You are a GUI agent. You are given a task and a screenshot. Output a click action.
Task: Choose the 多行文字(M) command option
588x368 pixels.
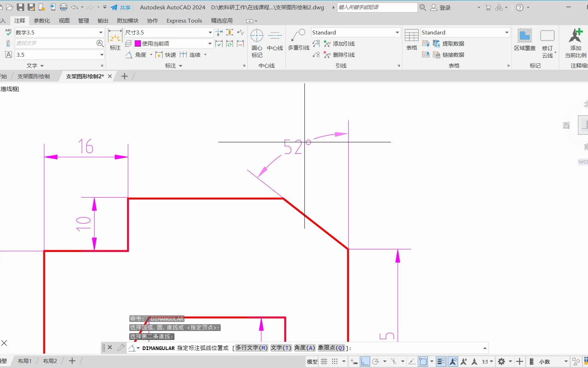252,348
